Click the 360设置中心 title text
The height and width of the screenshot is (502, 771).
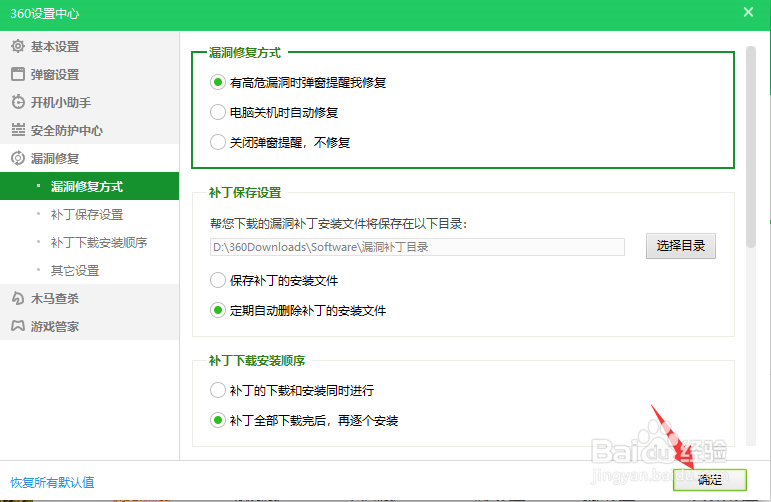(45, 14)
